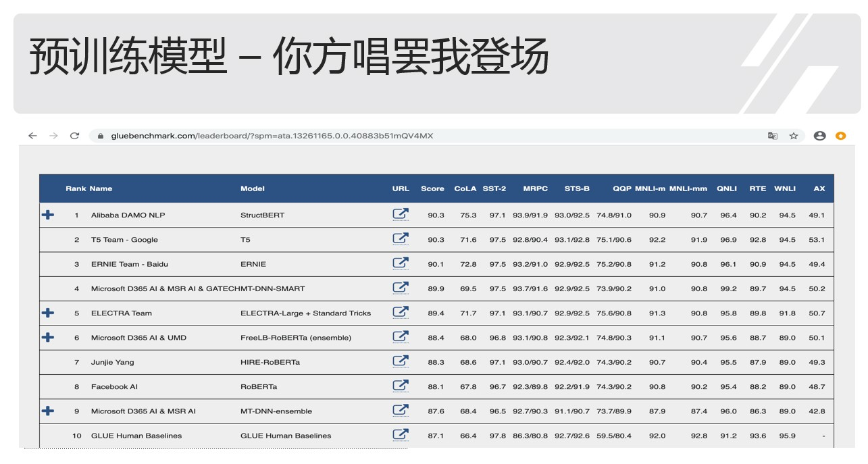Reload the leaderboard page

point(74,136)
